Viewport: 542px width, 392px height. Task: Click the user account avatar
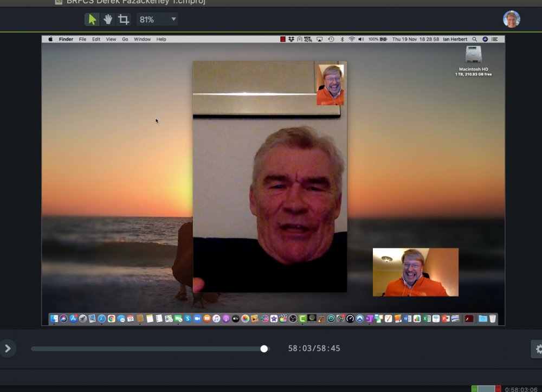click(511, 19)
